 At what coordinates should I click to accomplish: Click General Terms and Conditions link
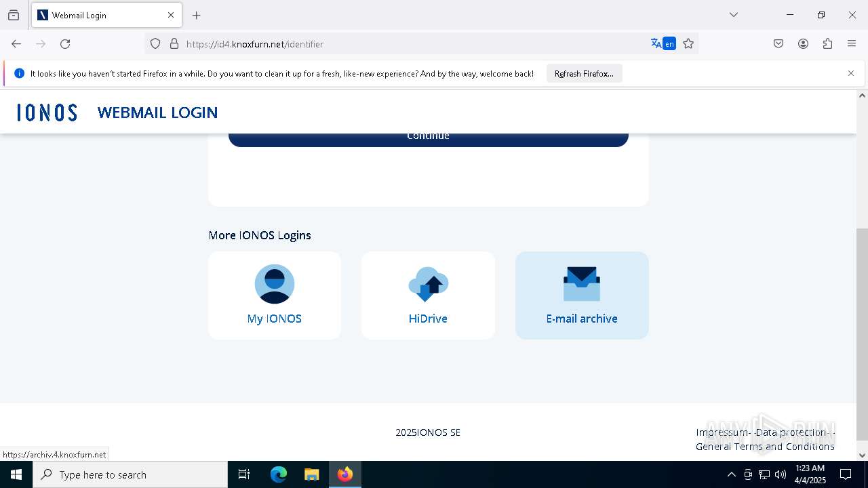[765, 447]
